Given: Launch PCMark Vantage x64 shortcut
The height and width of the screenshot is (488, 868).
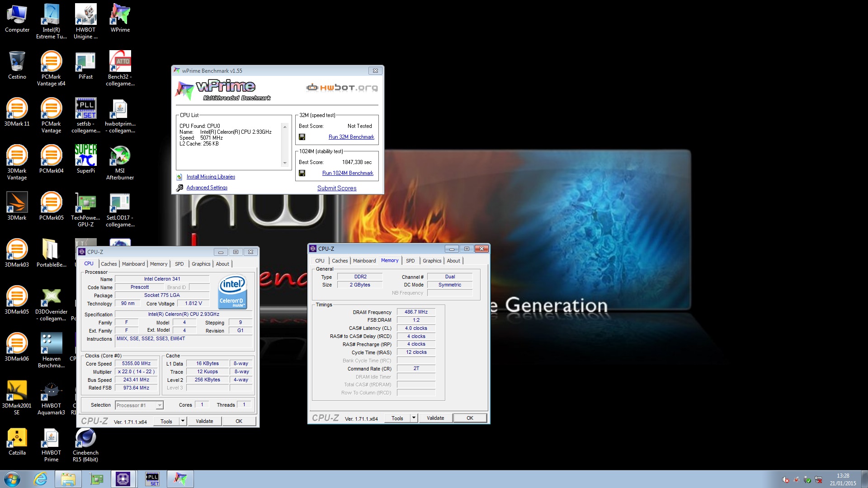Looking at the screenshot, I should (51, 68).
